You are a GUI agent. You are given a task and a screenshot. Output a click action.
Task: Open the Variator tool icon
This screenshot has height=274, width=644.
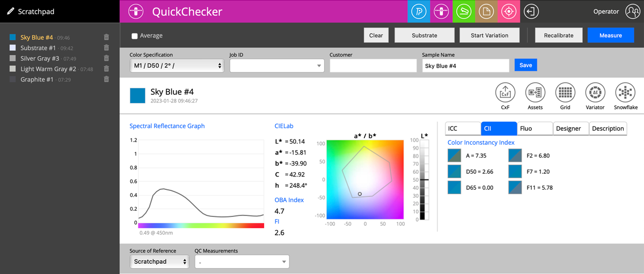595,93
